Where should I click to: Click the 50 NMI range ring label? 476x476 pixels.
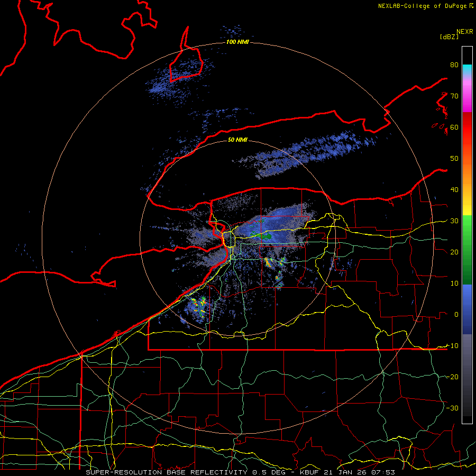tap(237, 140)
